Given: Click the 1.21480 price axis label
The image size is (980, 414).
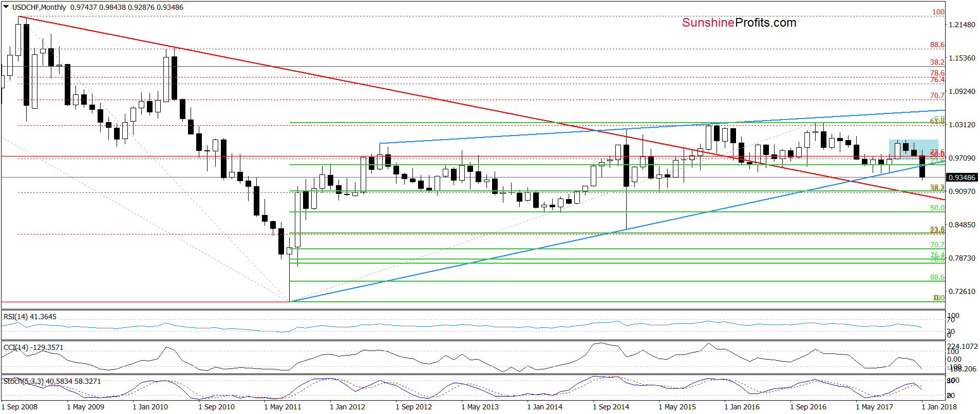Looking at the screenshot, I should 962,25.
